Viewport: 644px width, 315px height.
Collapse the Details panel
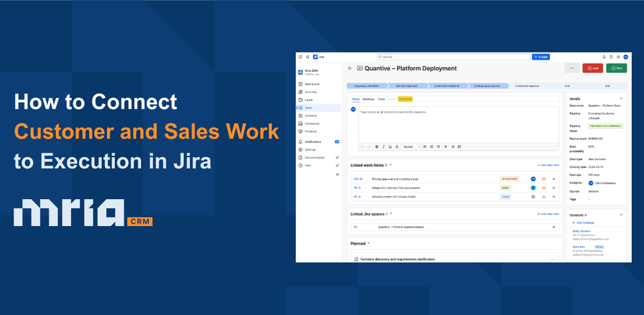(621, 99)
